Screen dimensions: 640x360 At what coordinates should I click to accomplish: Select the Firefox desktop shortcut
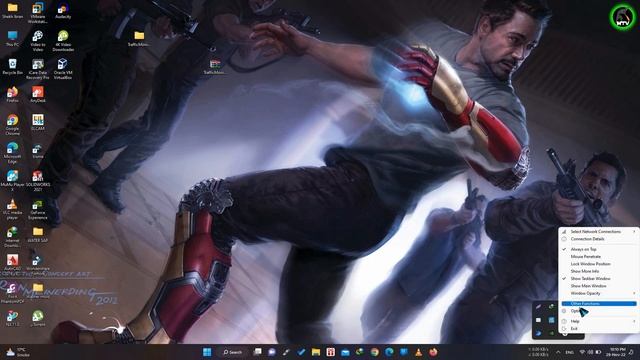pos(12,94)
